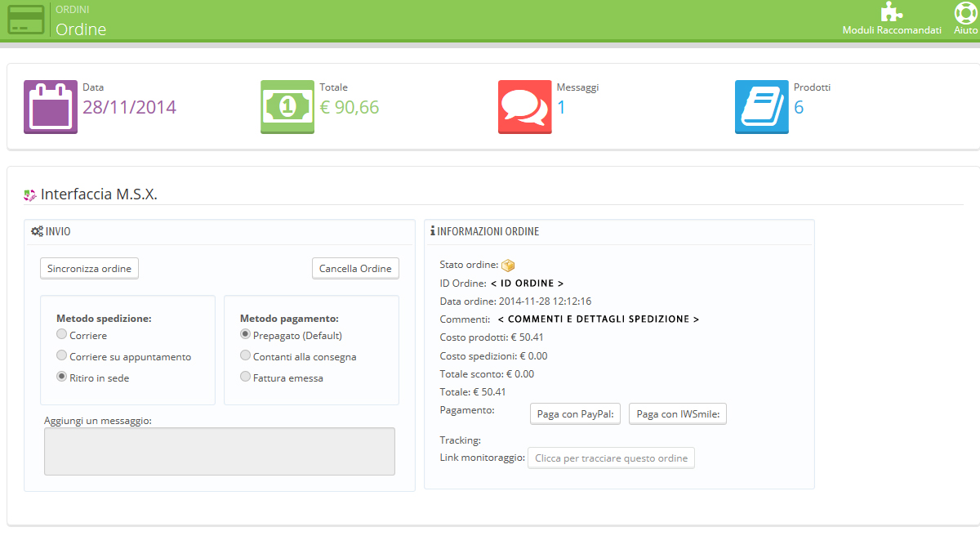Focus the Aggiungi un messaggio text area
The image size is (980, 536).
click(220, 451)
